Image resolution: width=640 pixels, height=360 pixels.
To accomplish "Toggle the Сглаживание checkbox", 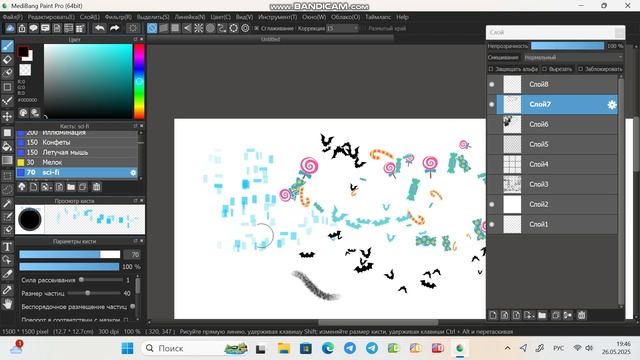I will coord(256,28).
